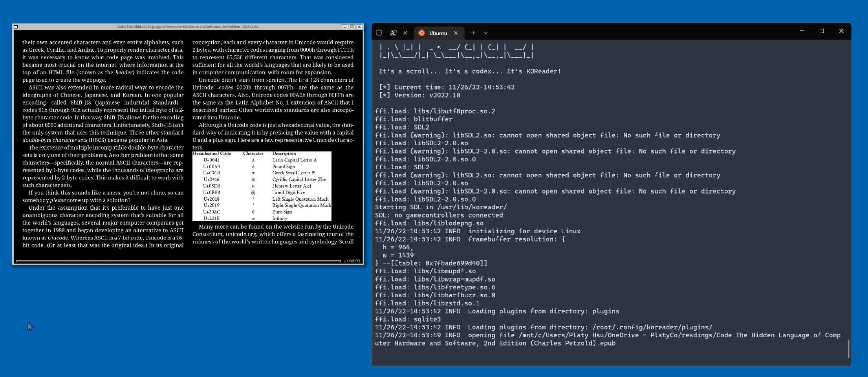Click the shield icon in terminal tab bar
The image size is (868, 377).
click(379, 33)
